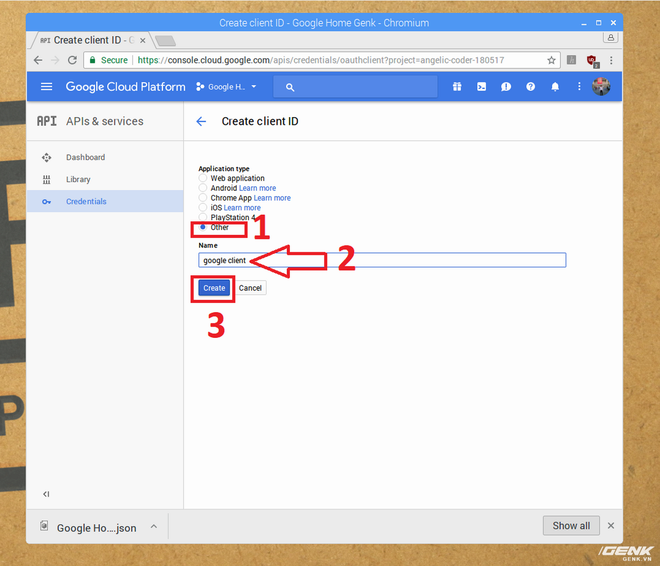Click the account avatar picture
660x566 pixels.
(x=601, y=87)
